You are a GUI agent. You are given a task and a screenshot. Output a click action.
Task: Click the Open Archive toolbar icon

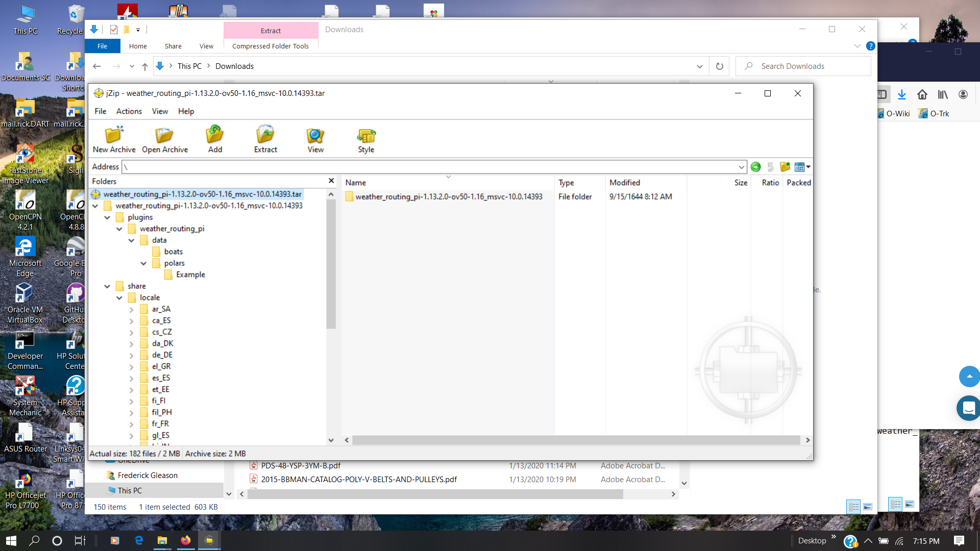164,139
